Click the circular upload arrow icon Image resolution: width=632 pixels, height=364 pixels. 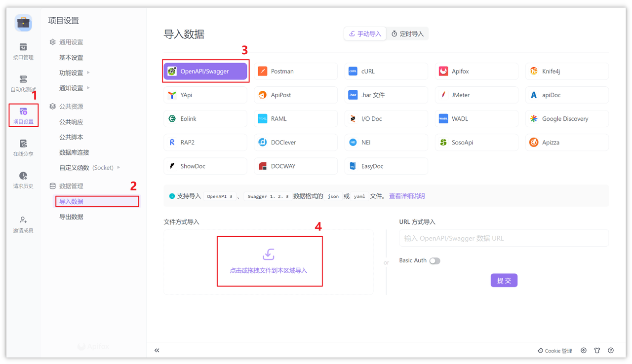click(x=584, y=350)
